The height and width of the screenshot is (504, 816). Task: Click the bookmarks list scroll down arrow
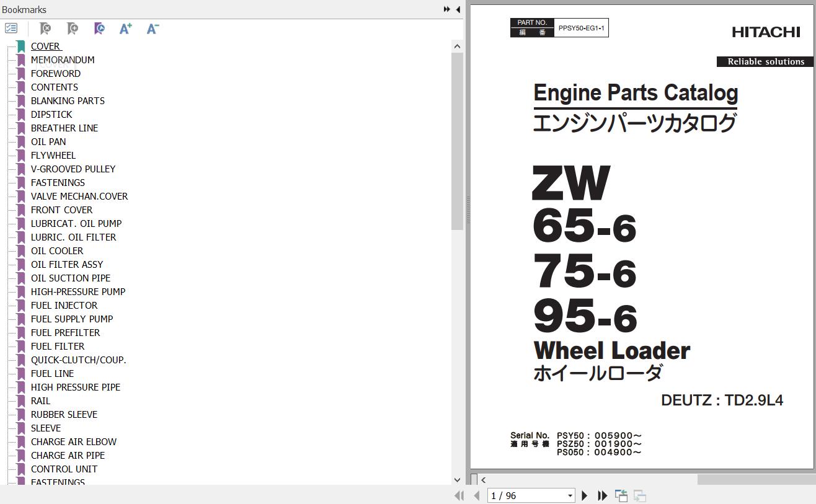pyautogui.click(x=458, y=480)
